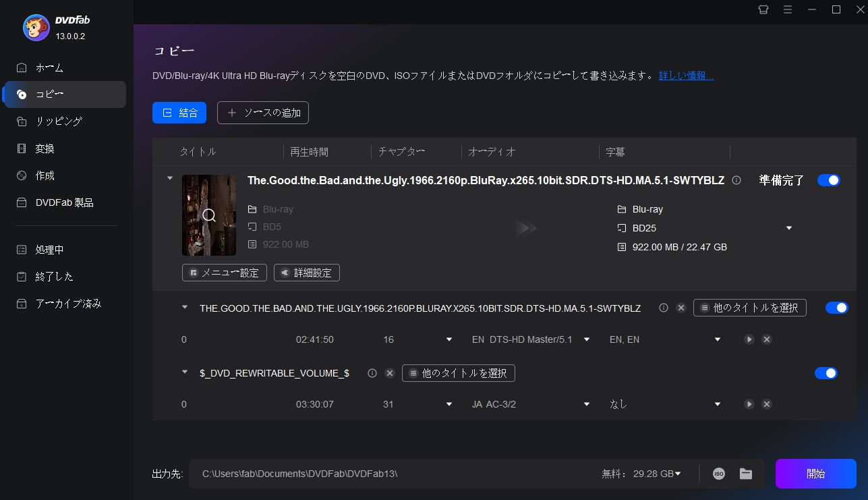Show アーカイブ済み task list
868x500 pixels.
coord(64,304)
